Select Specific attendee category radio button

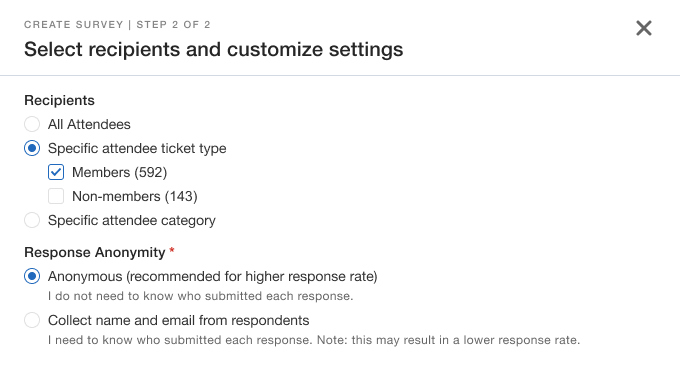32,220
